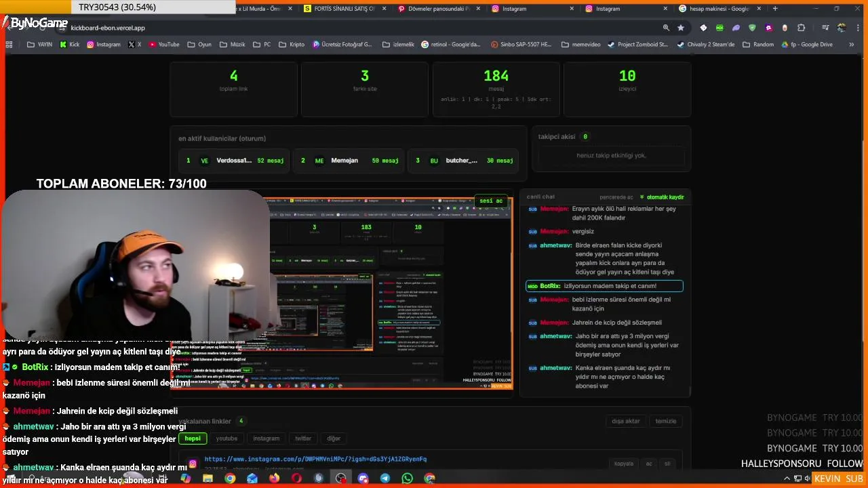Expand the Oyun bookmark folder

click(199, 45)
